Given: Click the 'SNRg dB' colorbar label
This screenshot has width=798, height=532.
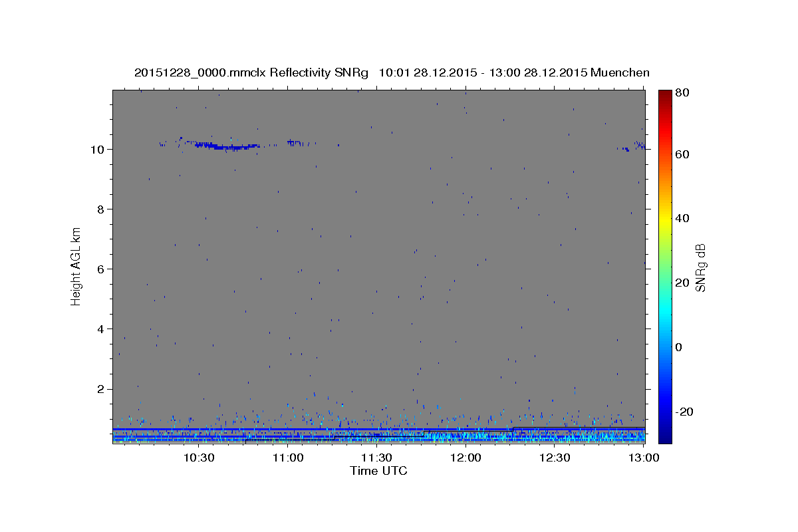Looking at the screenshot, I should 700,268.
